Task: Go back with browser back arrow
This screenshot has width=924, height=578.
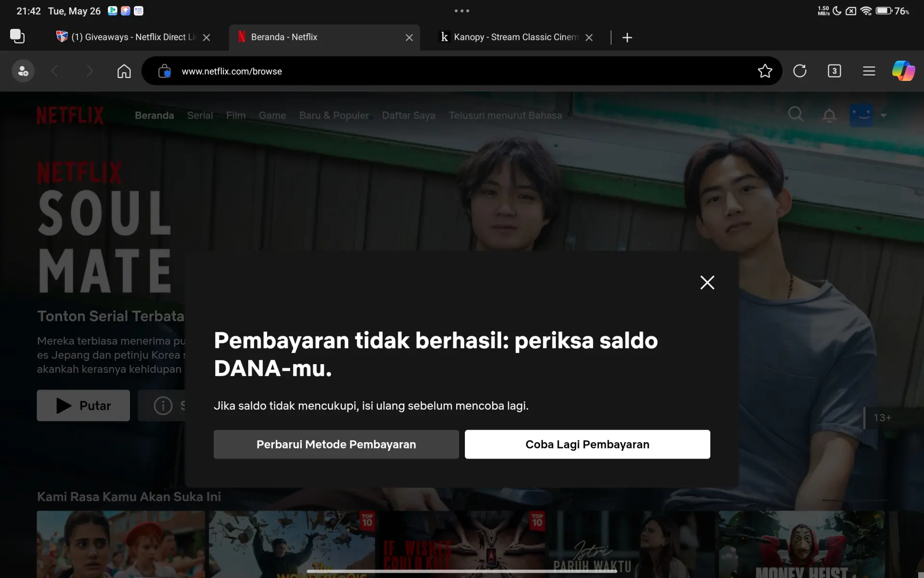Action: (54, 71)
